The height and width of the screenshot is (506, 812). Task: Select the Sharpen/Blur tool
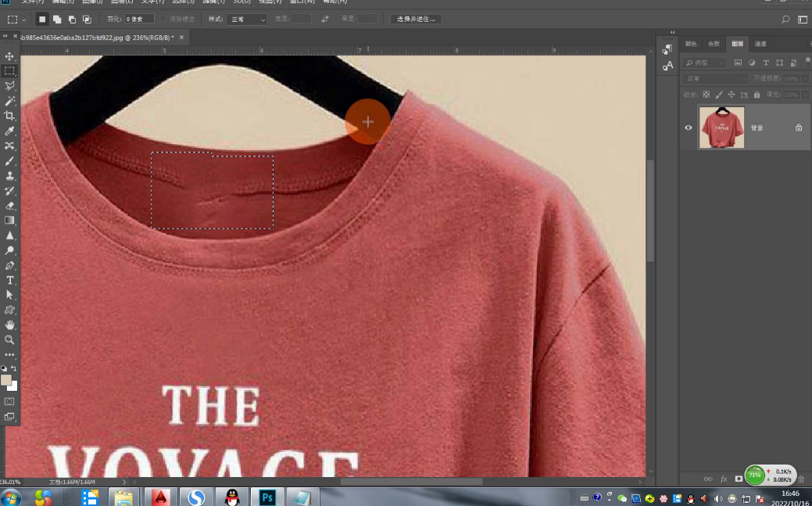(x=9, y=235)
